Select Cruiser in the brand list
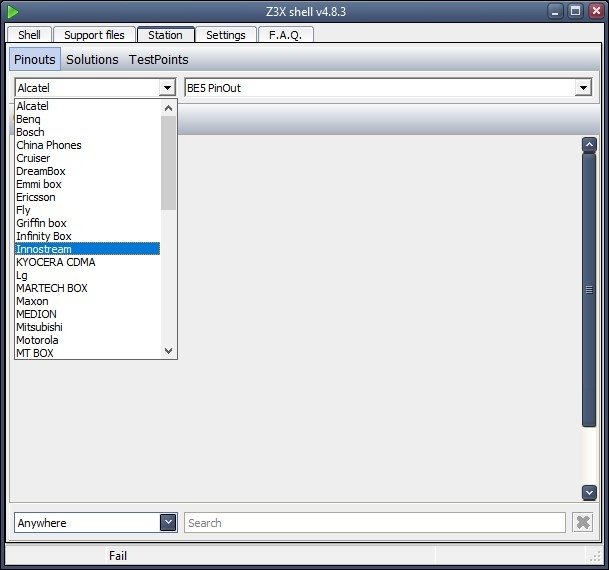 point(87,158)
